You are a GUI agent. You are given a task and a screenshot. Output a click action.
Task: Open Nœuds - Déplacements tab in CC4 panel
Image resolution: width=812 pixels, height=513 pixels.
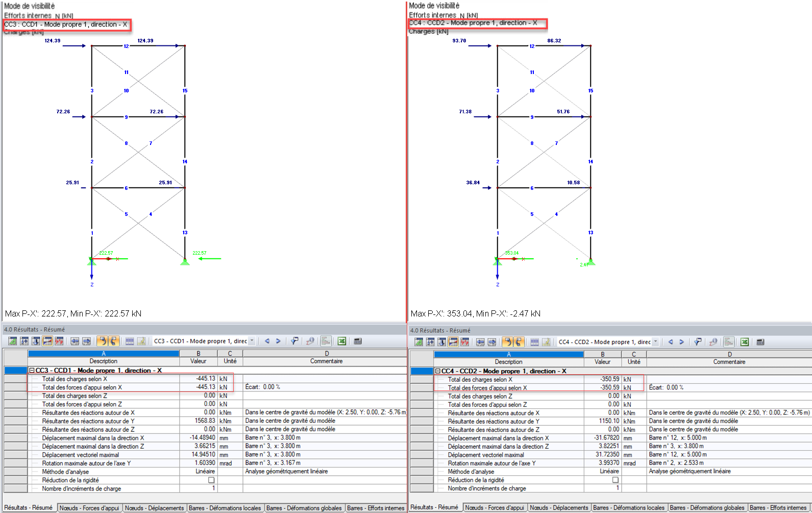[559, 507]
